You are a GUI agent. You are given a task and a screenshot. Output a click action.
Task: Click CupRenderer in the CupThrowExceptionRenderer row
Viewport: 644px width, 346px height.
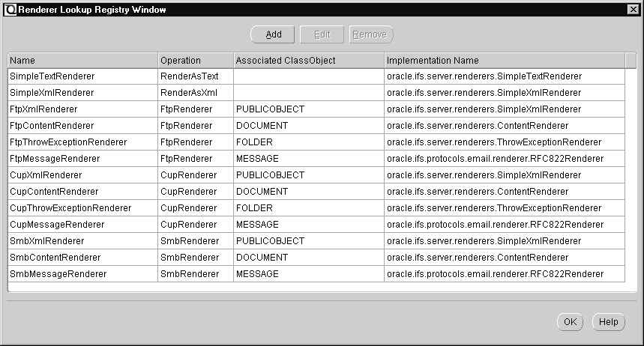click(x=196, y=208)
